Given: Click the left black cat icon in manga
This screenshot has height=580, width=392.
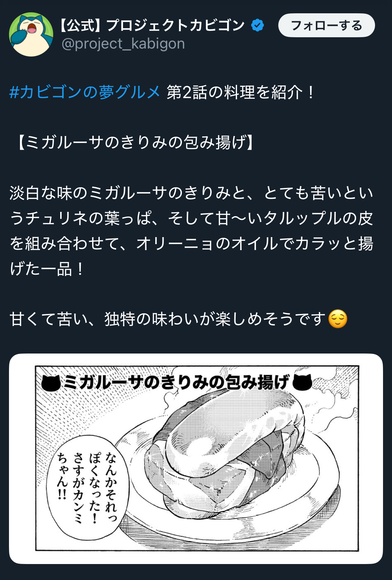Looking at the screenshot, I should pos(51,383).
